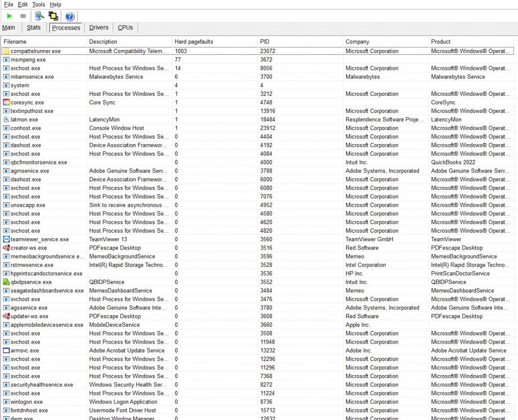Click the gray stop monitor icon
The width and height of the screenshot is (518, 420).
(23, 16)
